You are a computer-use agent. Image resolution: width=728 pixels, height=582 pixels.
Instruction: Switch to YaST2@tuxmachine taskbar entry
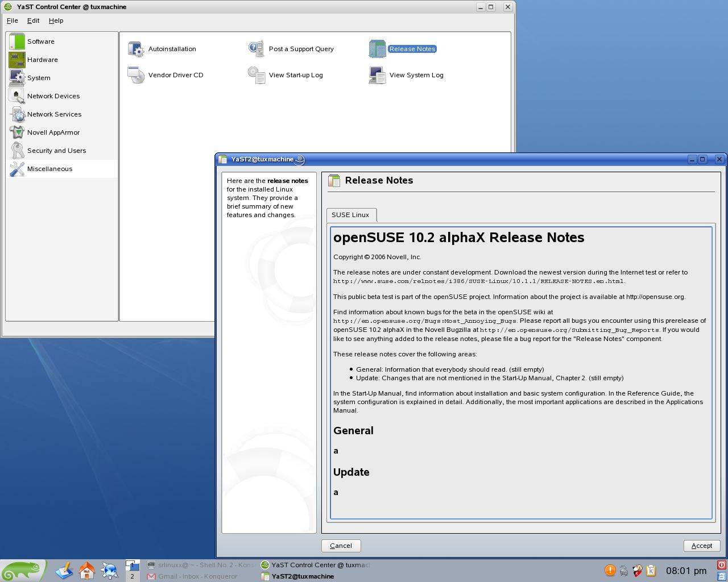coord(315,576)
